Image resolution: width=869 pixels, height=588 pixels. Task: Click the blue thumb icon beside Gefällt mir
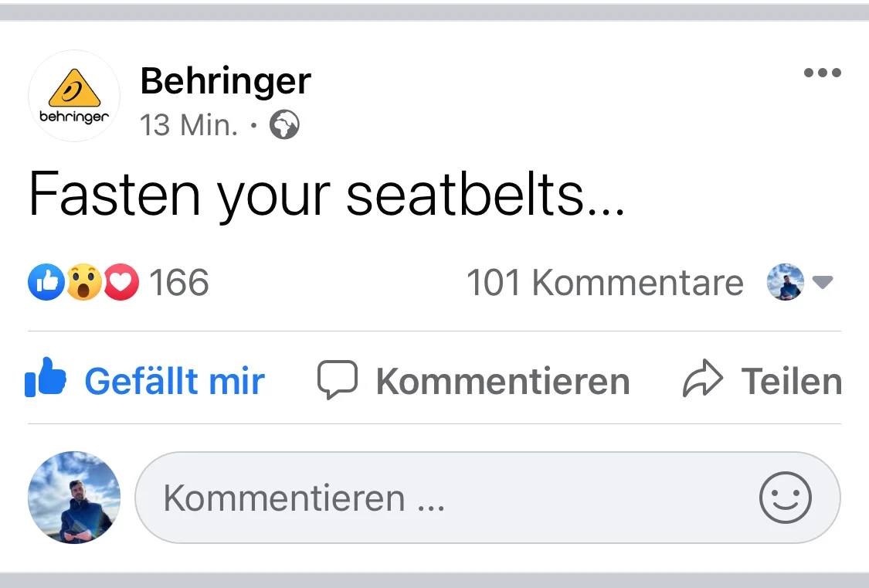point(46,379)
